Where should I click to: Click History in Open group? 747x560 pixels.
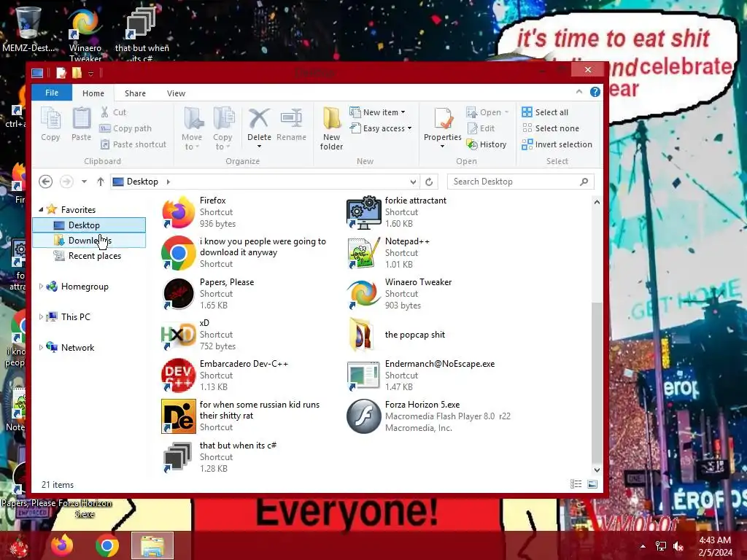click(487, 144)
